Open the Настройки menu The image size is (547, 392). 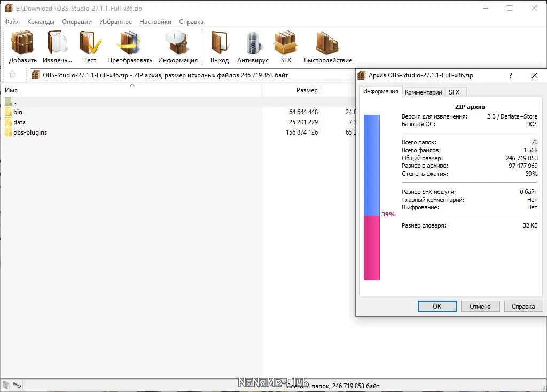pos(155,21)
